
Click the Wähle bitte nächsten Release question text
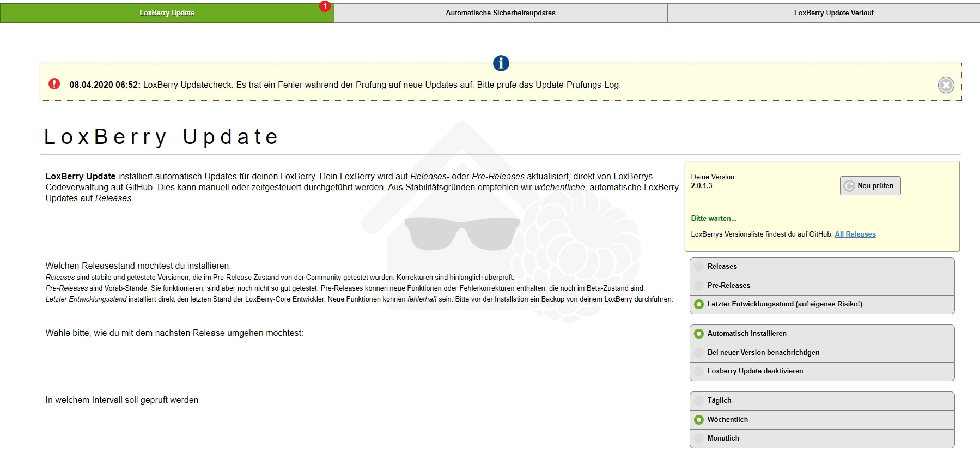(x=174, y=333)
